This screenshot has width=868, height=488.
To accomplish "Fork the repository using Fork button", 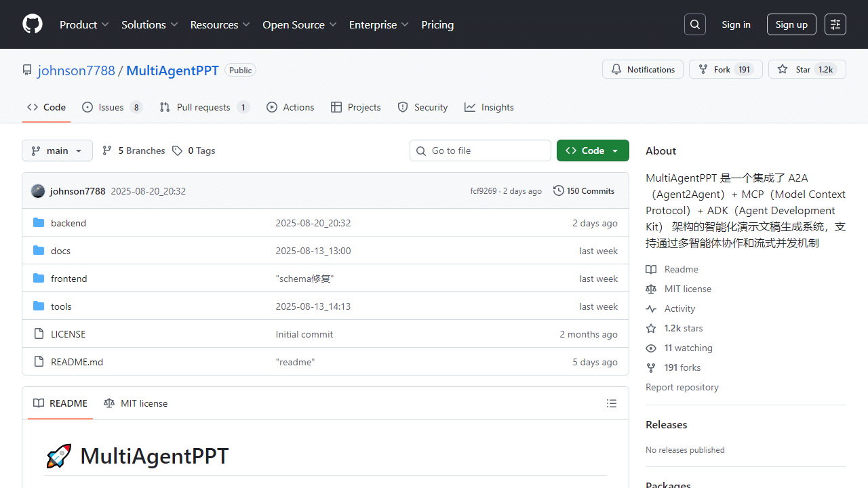I will pos(726,69).
